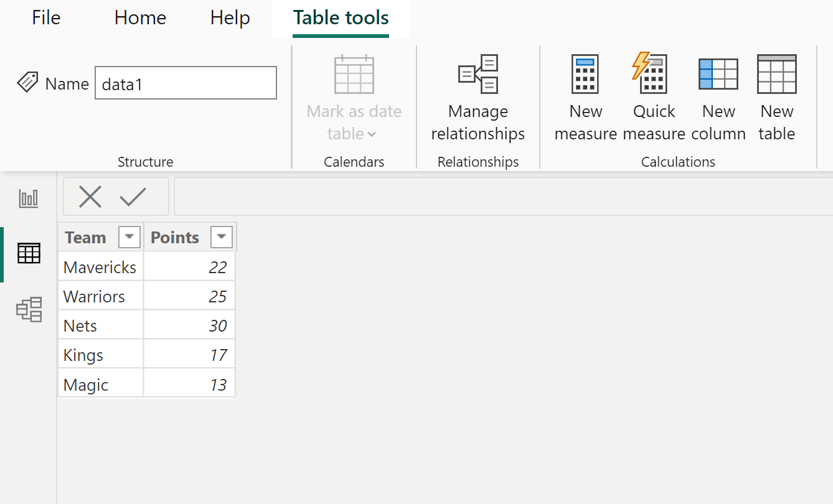Switch to the Home tab
Screen dimensions: 833x504
point(140,18)
